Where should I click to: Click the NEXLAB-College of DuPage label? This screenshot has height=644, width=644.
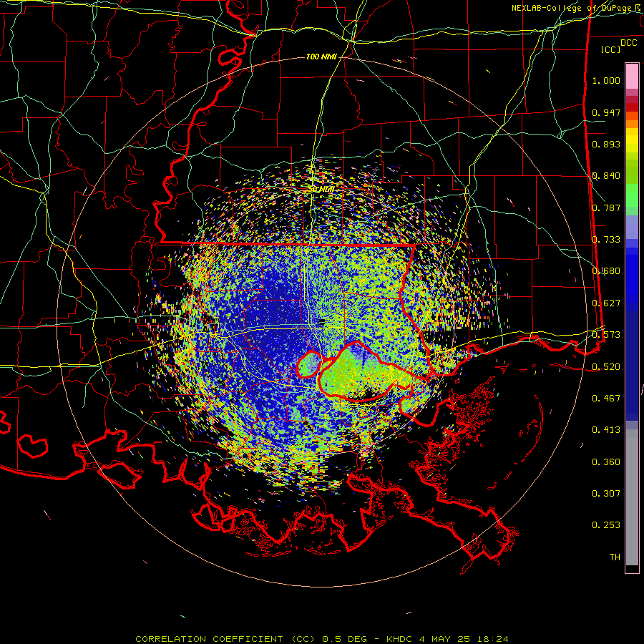pos(575,8)
